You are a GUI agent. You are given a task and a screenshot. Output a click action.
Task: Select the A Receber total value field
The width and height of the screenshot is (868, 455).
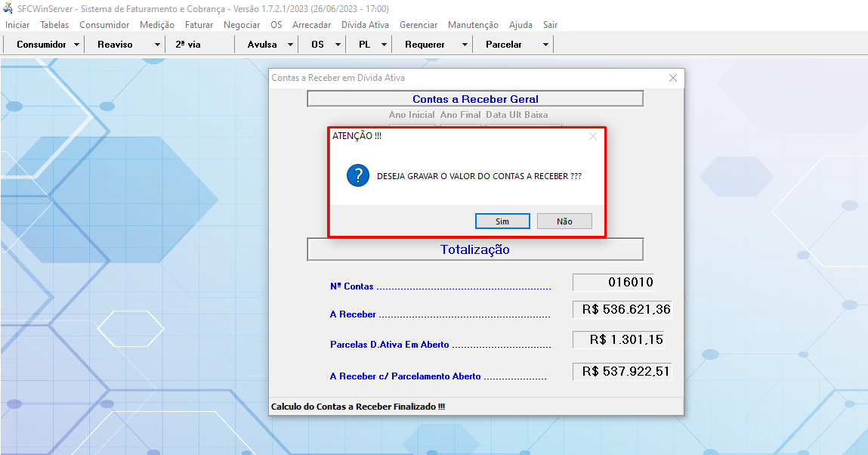coord(622,309)
